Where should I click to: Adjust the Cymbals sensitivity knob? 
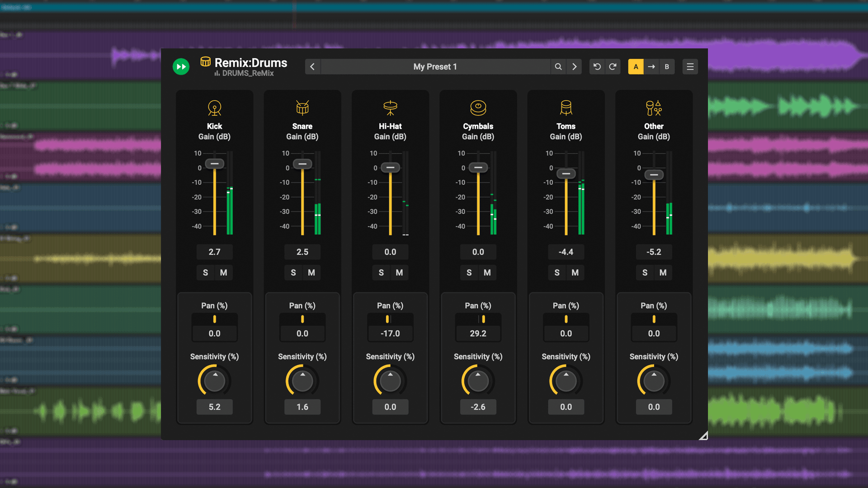(478, 380)
